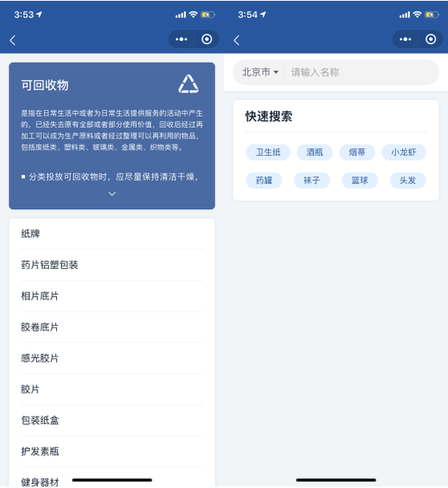Tap the back arrow on left screen
The image size is (448, 488).
[12, 40]
